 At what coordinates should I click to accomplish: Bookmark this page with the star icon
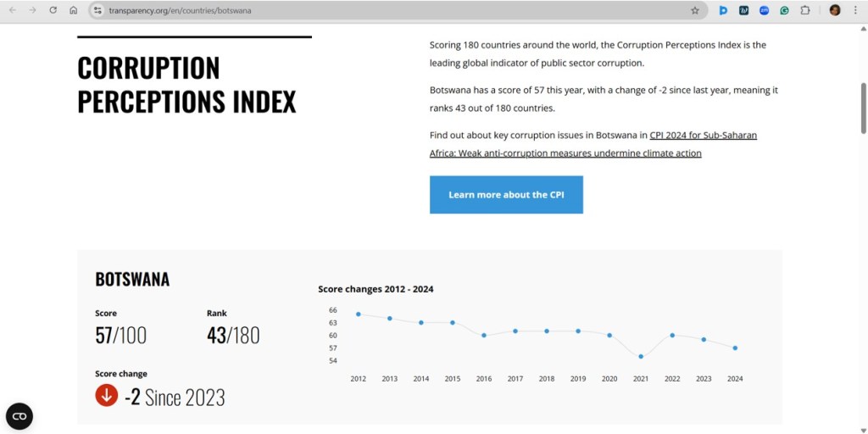(x=695, y=10)
